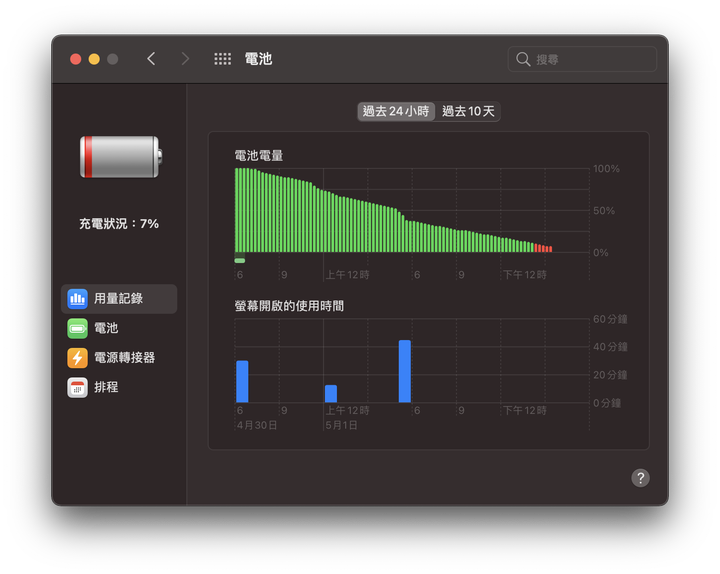Click the tallest blue screen-time bar
Viewport: 720px width, 574px height.
tap(405, 371)
